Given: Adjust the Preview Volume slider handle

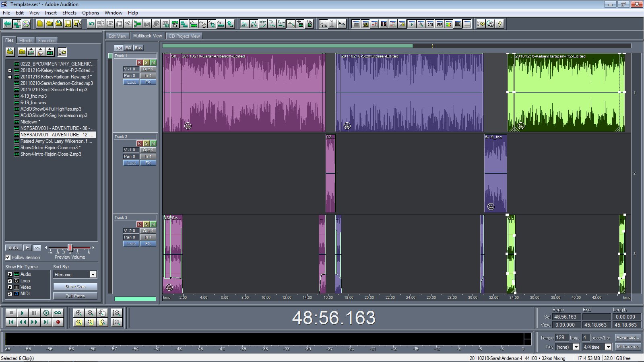Looking at the screenshot, I should click(x=70, y=247).
